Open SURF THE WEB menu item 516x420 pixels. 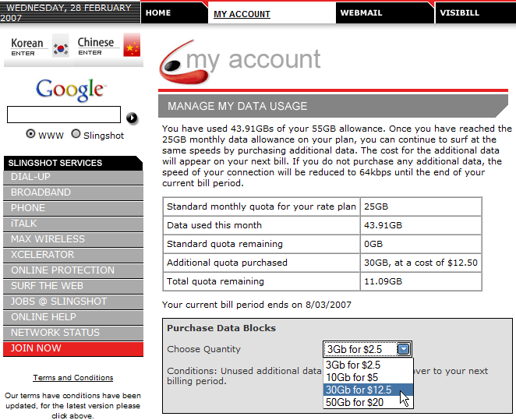(x=73, y=286)
